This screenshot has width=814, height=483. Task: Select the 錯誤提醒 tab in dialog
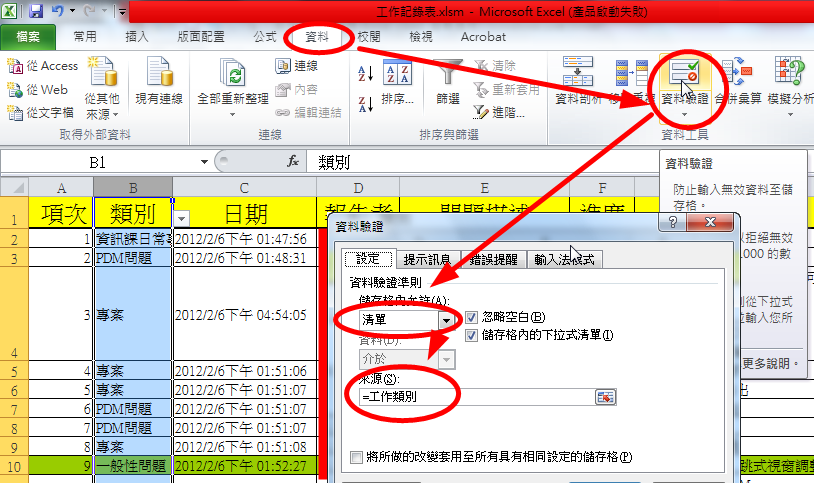(x=493, y=259)
